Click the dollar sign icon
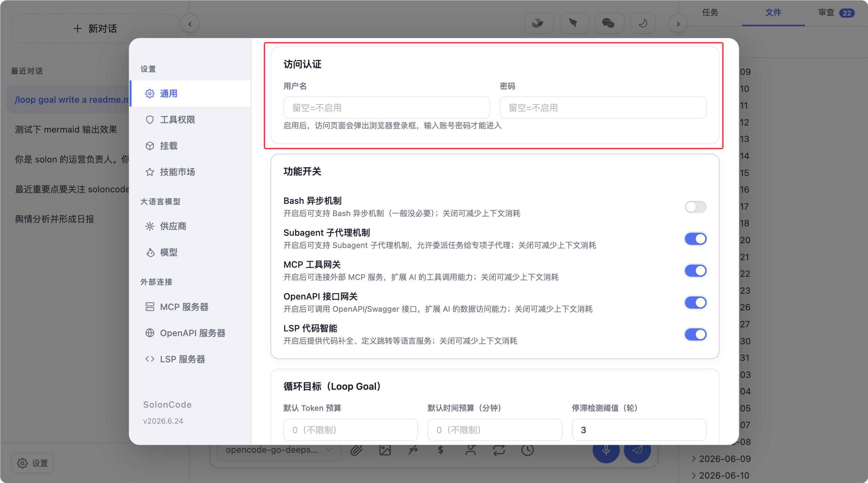This screenshot has width=868, height=483. pyautogui.click(x=440, y=450)
